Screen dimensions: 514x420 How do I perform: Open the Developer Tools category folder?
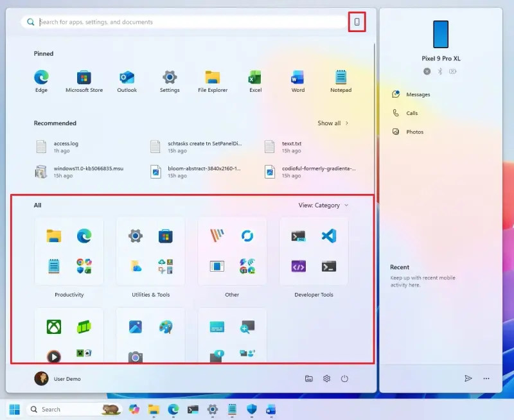[314, 250]
